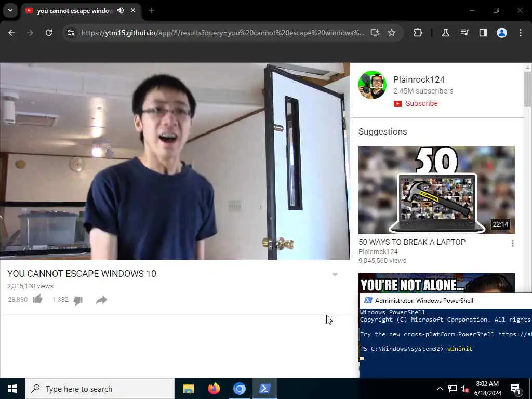This screenshot has height=399, width=532.
Task: Switch to Chromium browser in taskbar
Action: tap(239, 389)
